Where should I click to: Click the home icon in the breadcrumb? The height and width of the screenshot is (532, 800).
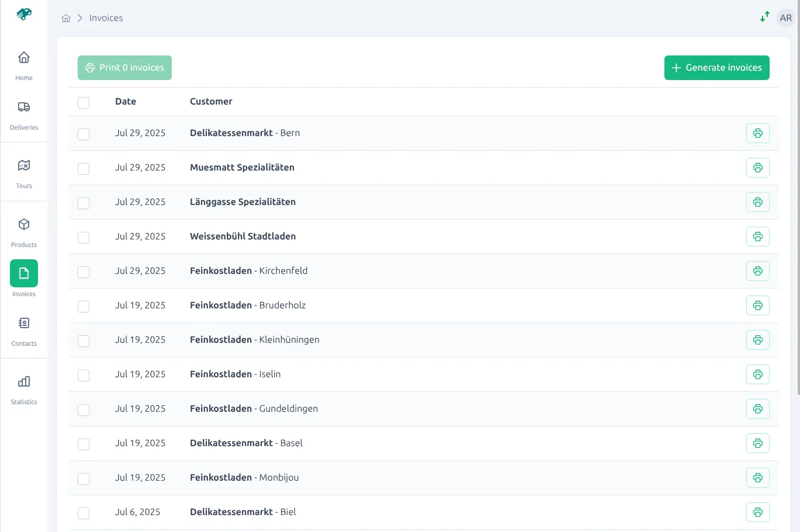coord(66,18)
